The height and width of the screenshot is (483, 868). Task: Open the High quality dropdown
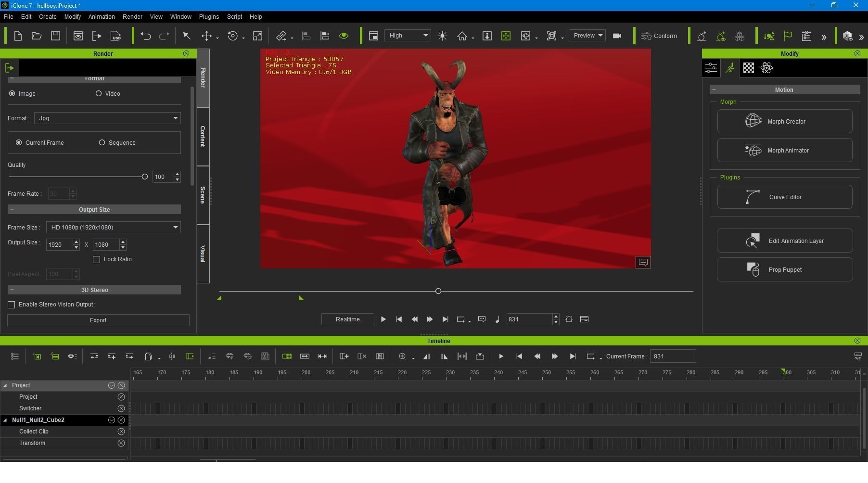coord(408,36)
